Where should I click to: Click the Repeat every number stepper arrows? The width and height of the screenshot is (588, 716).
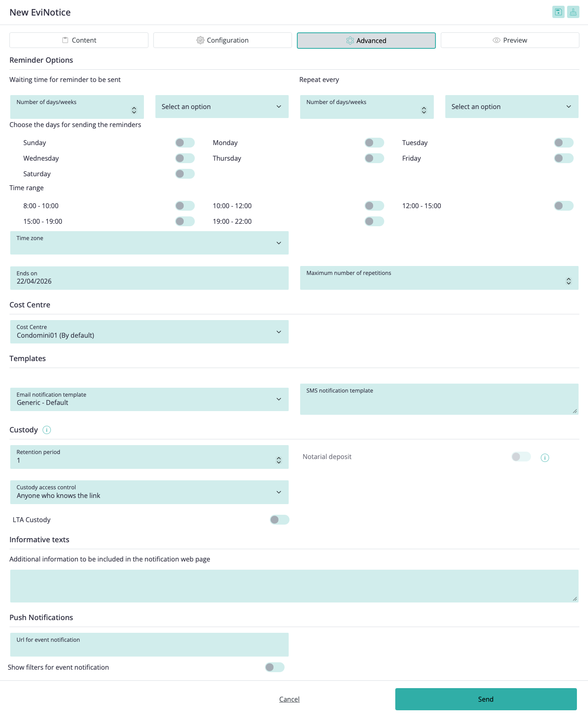tap(424, 110)
